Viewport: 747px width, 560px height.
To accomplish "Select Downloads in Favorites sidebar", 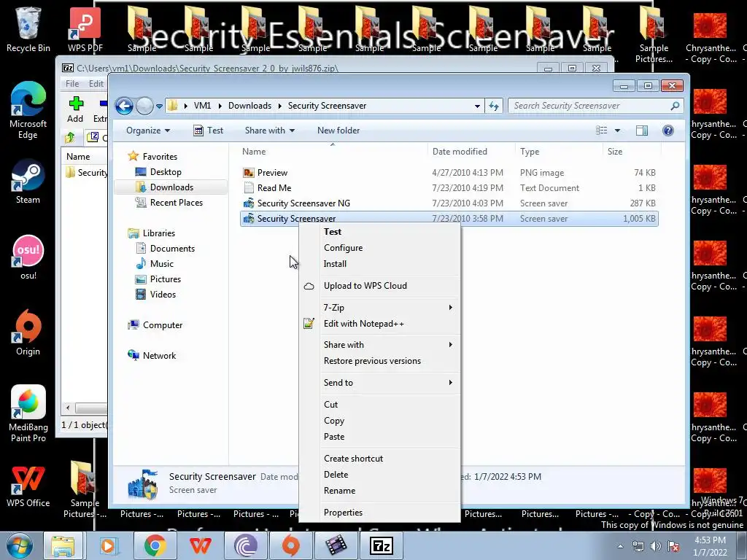I will 171,187.
